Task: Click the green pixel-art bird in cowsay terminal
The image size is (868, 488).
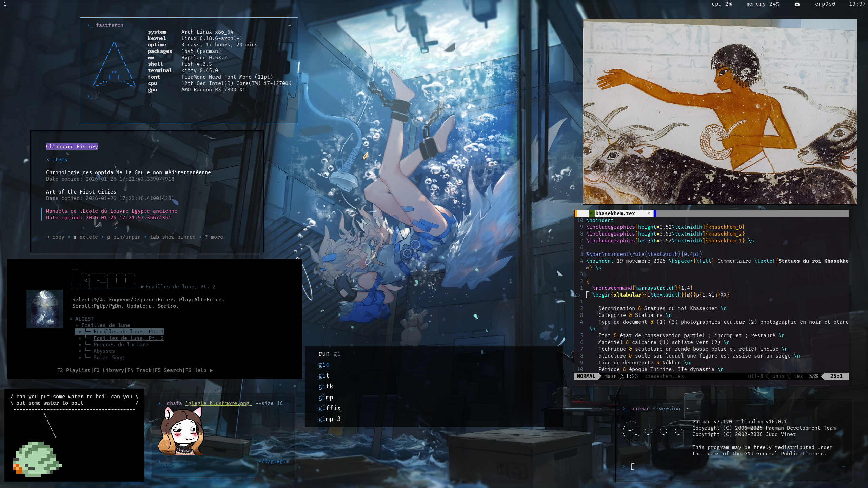Action: pos(37,459)
